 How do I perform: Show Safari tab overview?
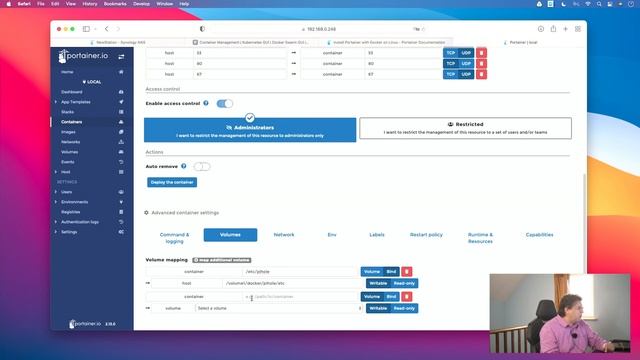(578, 29)
